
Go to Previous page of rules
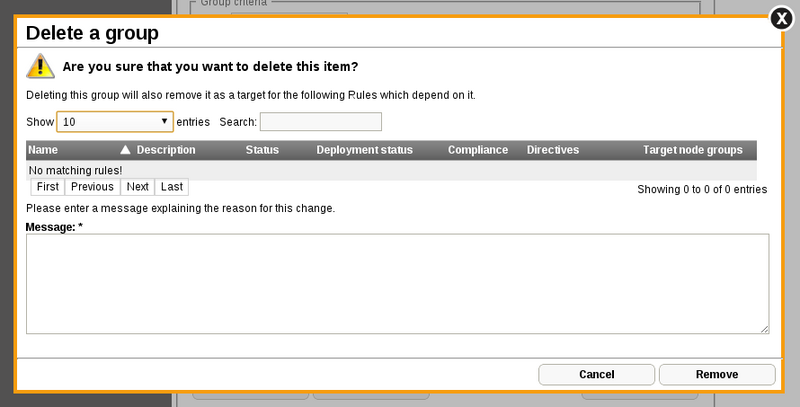click(92, 187)
